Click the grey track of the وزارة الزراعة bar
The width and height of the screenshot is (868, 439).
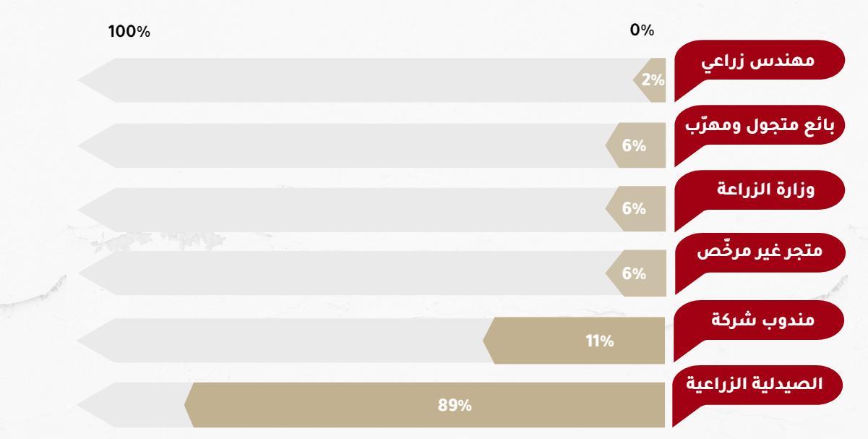pos(343,210)
